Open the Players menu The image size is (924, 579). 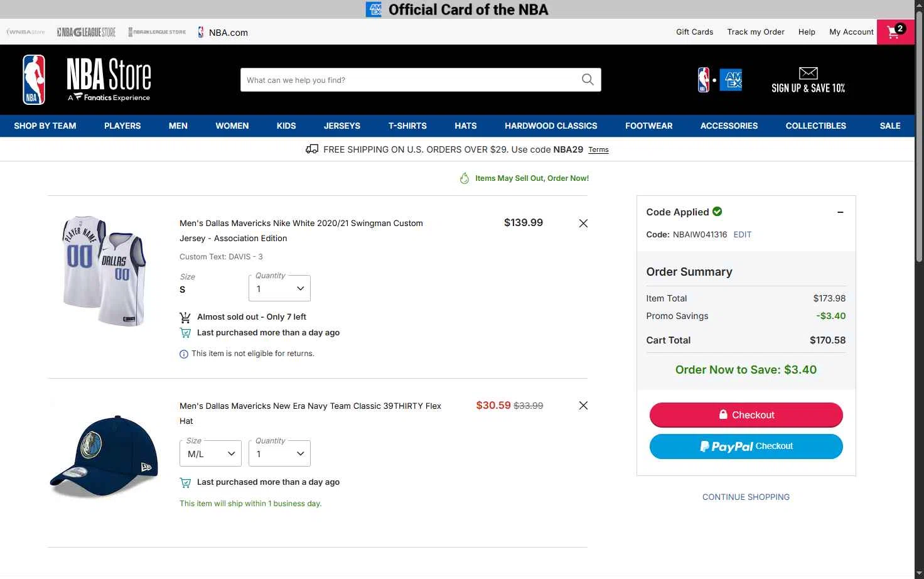tap(122, 126)
